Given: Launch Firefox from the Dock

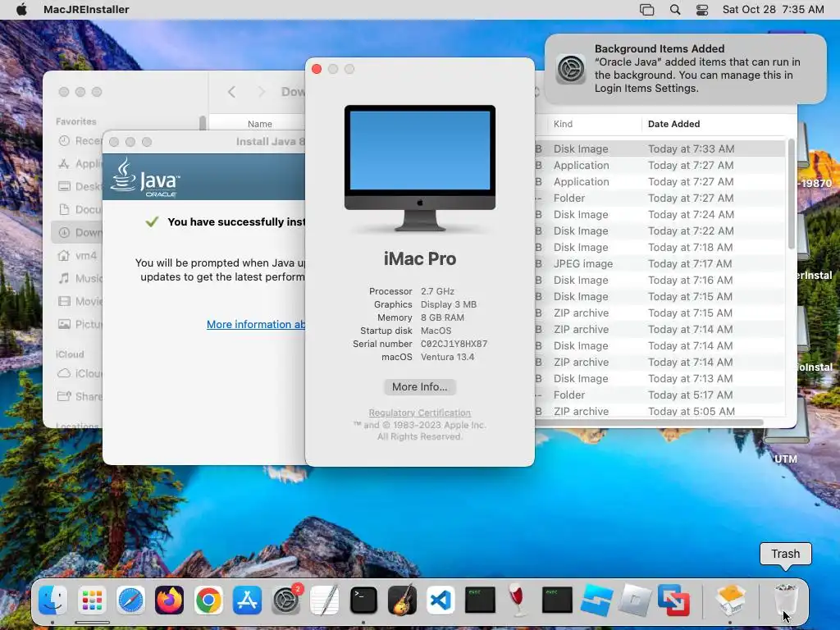Looking at the screenshot, I should (169, 600).
